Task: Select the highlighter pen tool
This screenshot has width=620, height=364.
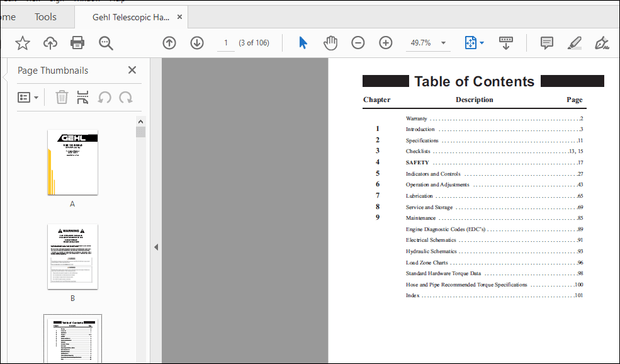Action: 574,43
